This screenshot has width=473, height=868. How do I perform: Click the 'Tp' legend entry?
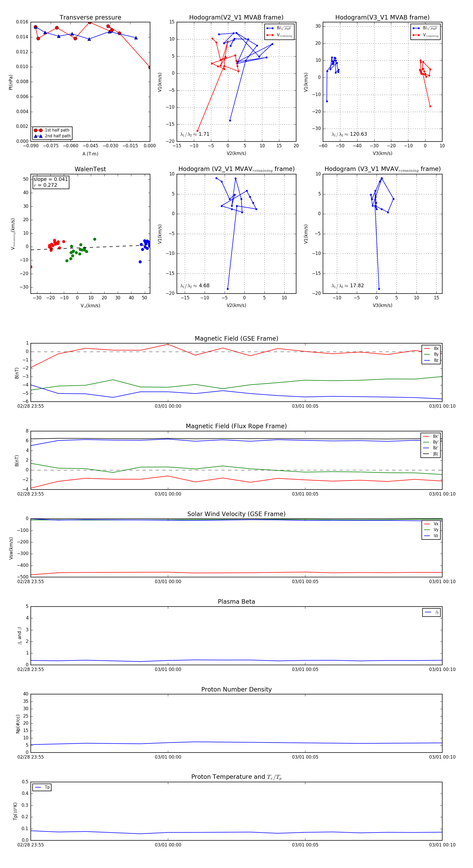point(42,787)
